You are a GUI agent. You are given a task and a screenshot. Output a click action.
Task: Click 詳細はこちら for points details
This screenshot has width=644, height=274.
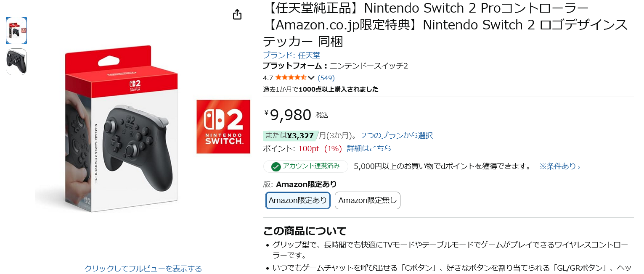click(369, 148)
